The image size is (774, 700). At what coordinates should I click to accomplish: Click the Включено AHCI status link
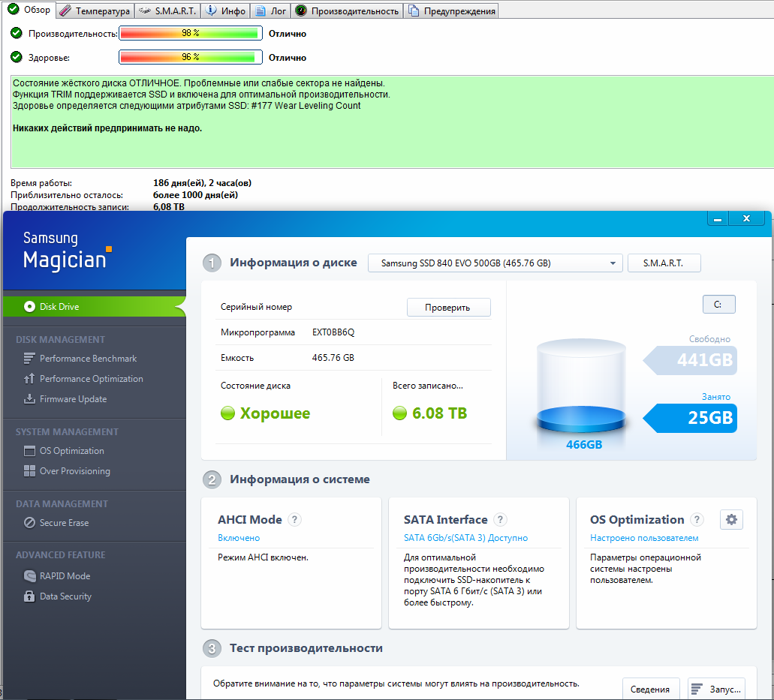pos(239,538)
